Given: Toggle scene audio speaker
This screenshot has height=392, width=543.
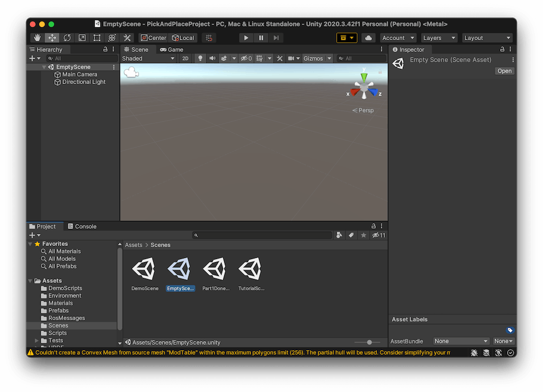Looking at the screenshot, I should (212, 59).
